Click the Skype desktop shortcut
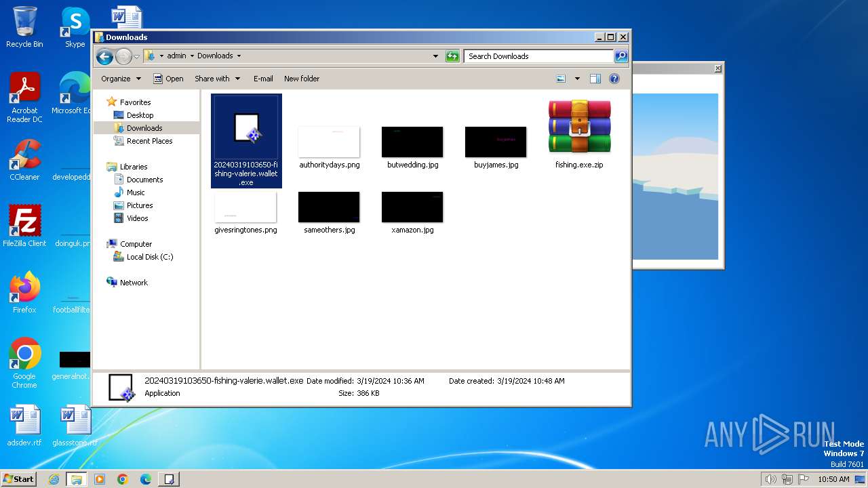Screen dimensions: 868x488 (75, 27)
